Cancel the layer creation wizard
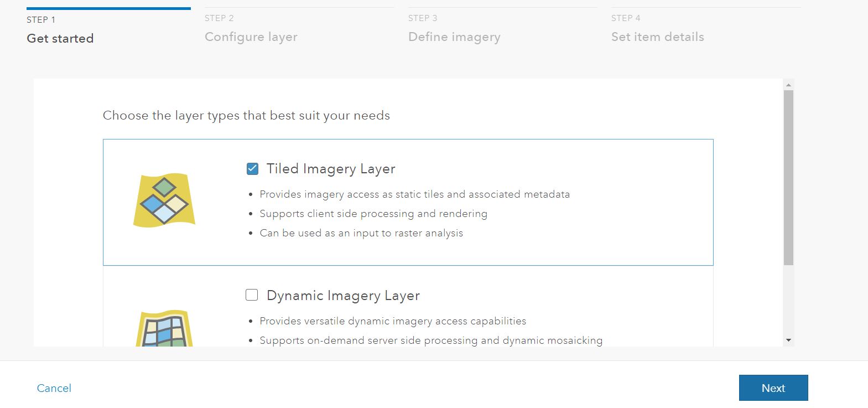The width and height of the screenshot is (868, 408). [x=54, y=388]
